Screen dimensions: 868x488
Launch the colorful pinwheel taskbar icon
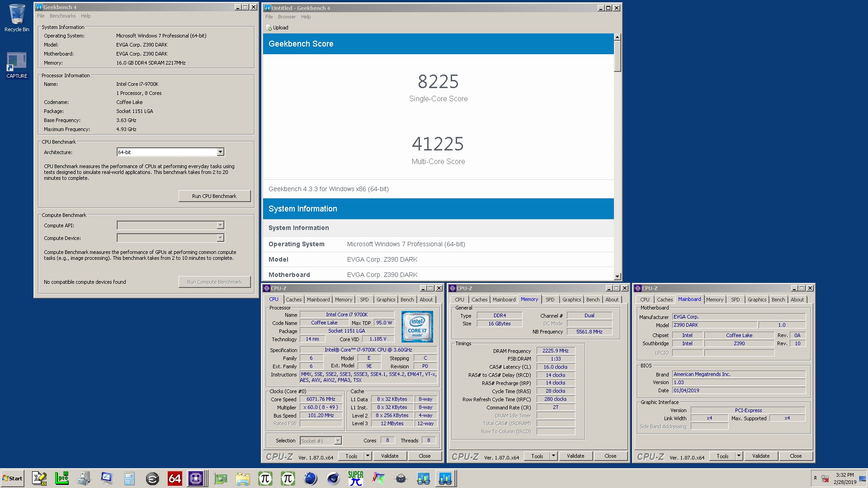pos(378,479)
